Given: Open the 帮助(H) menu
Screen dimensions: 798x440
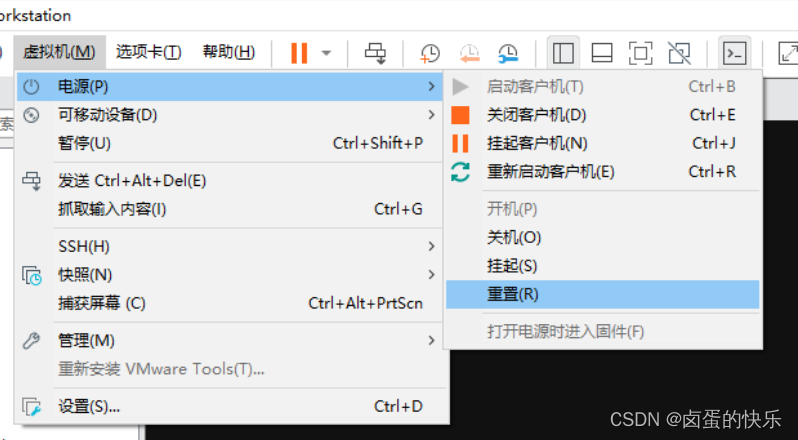Looking at the screenshot, I should pyautogui.click(x=229, y=52).
